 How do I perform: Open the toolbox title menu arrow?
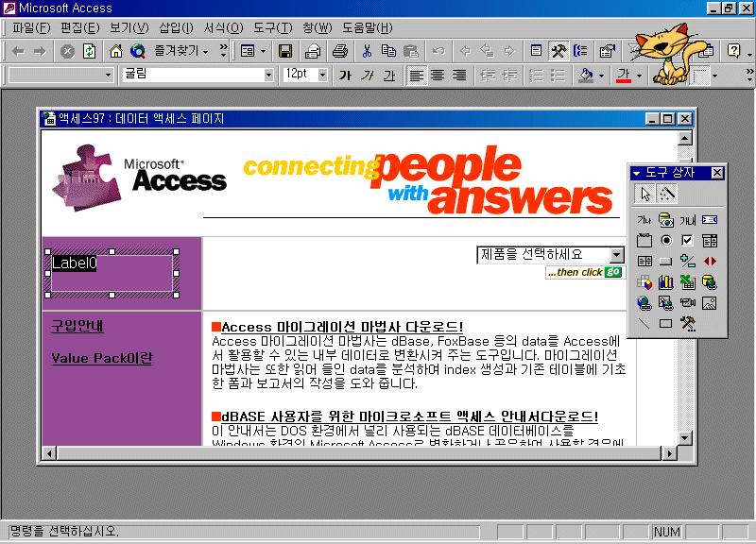(x=636, y=173)
